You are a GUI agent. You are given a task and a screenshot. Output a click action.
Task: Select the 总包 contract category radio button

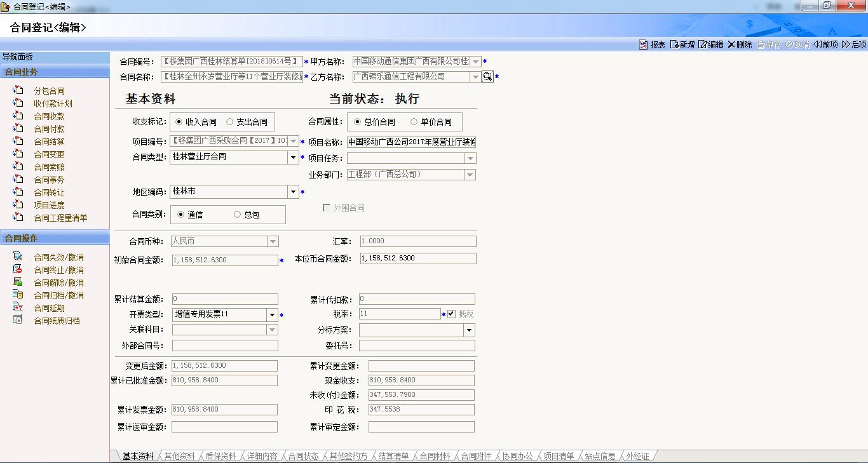238,215
